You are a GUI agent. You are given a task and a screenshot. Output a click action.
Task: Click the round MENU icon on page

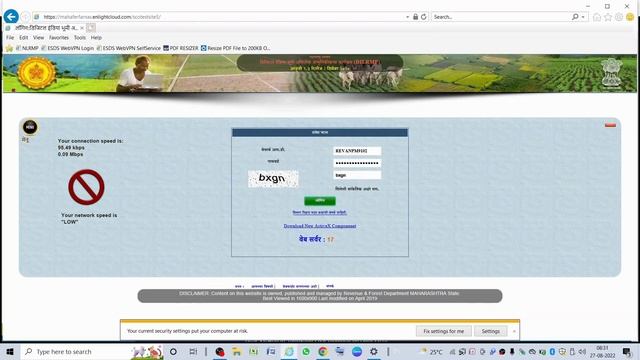pyautogui.click(x=30, y=127)
